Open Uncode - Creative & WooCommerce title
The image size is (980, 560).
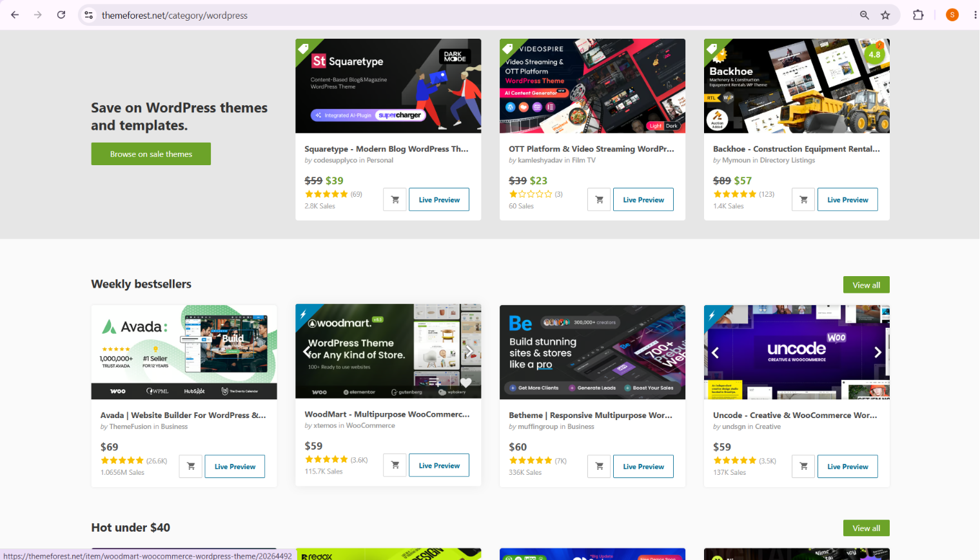pos(795,415)
